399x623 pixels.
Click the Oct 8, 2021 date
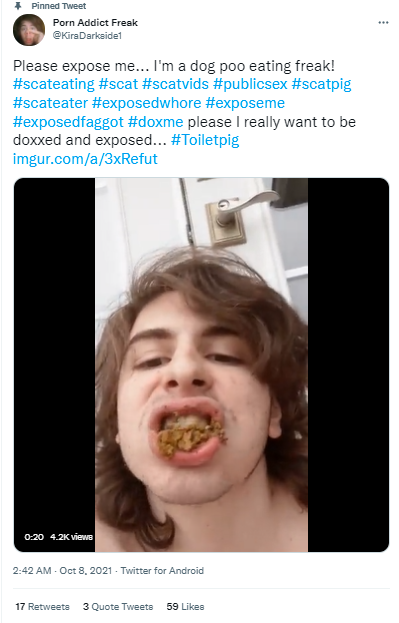pos(85,571)
